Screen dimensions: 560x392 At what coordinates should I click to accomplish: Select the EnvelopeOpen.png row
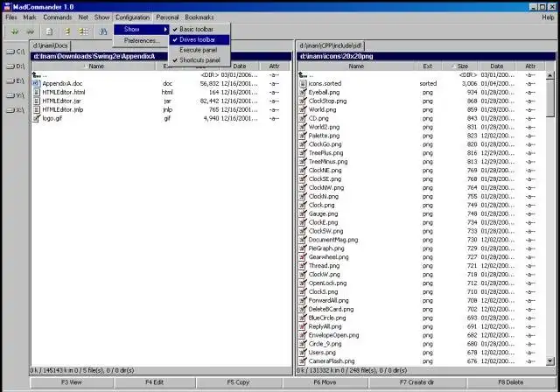pos(422,335)
